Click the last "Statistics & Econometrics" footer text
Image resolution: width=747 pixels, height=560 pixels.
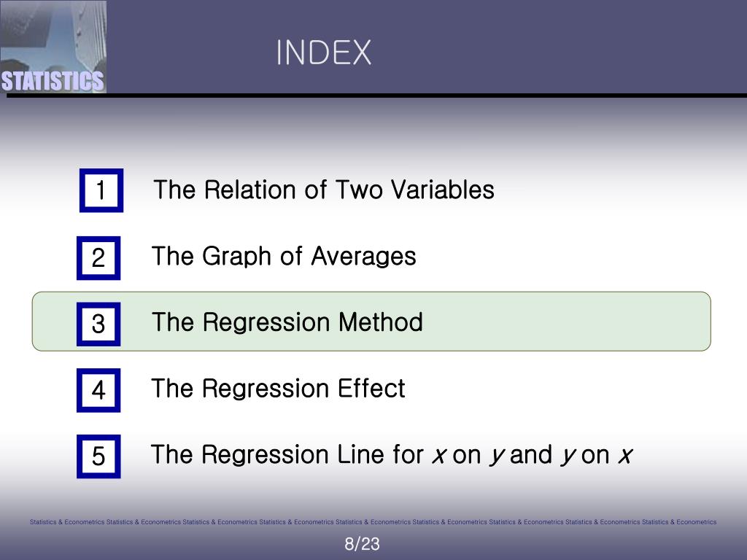click(679, 522)
